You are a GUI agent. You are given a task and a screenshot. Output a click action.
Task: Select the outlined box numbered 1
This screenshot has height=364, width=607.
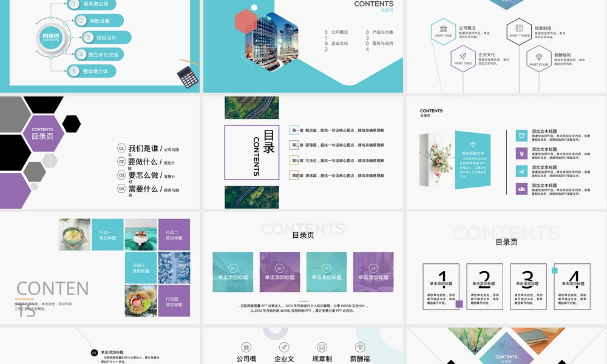click(441, 286)
